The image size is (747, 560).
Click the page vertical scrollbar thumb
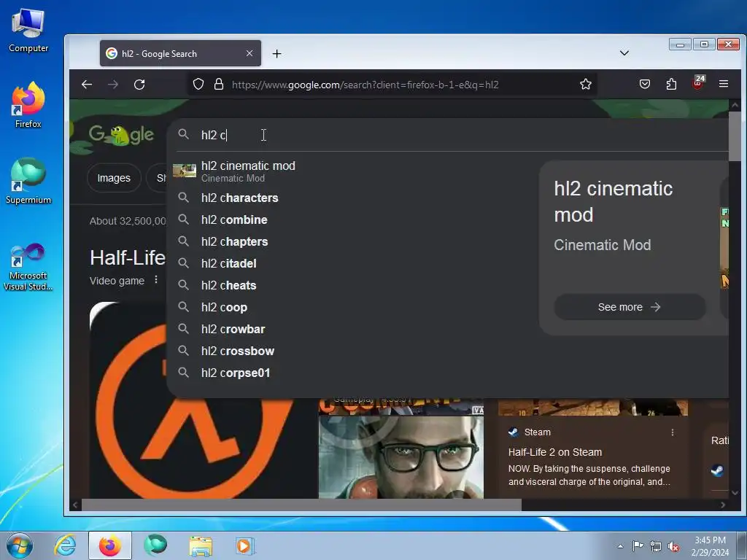click(x=734, y=136)
